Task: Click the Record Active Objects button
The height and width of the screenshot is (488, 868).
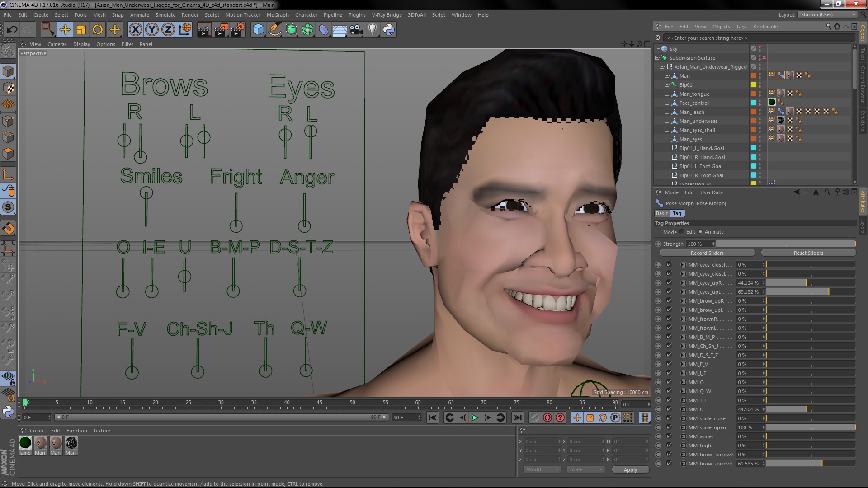Action: point(534,418)
